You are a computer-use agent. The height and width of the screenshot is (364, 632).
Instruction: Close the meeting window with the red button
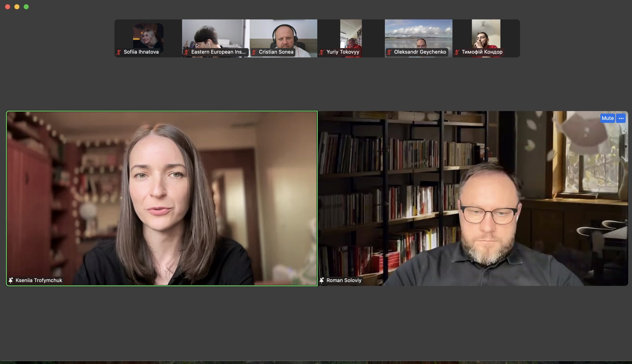(x=8, y=7)
